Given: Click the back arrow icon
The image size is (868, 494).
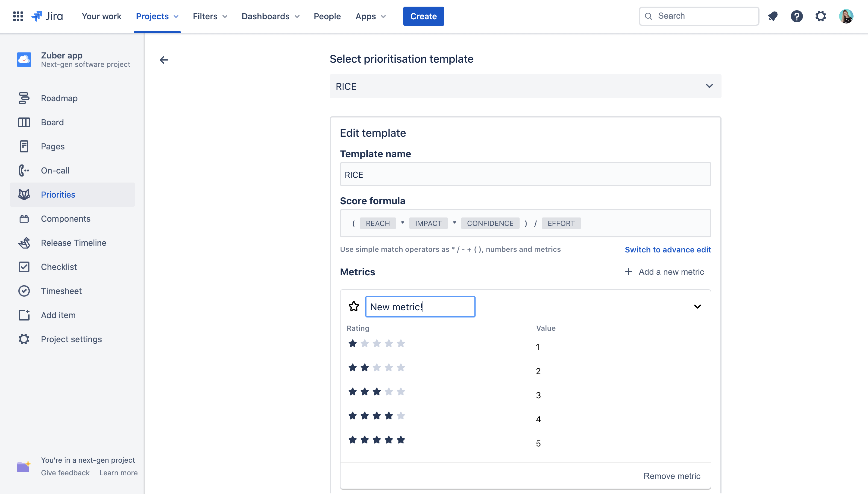Looking at the screenshot, I should (164, 60).
